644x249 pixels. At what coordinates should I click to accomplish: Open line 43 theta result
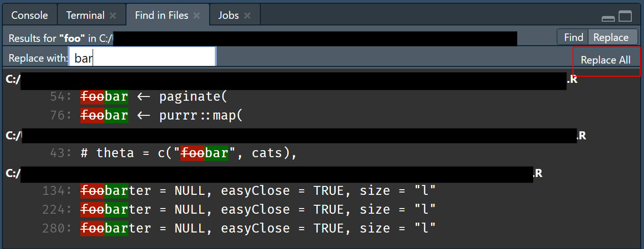click(x=188, y=153)
